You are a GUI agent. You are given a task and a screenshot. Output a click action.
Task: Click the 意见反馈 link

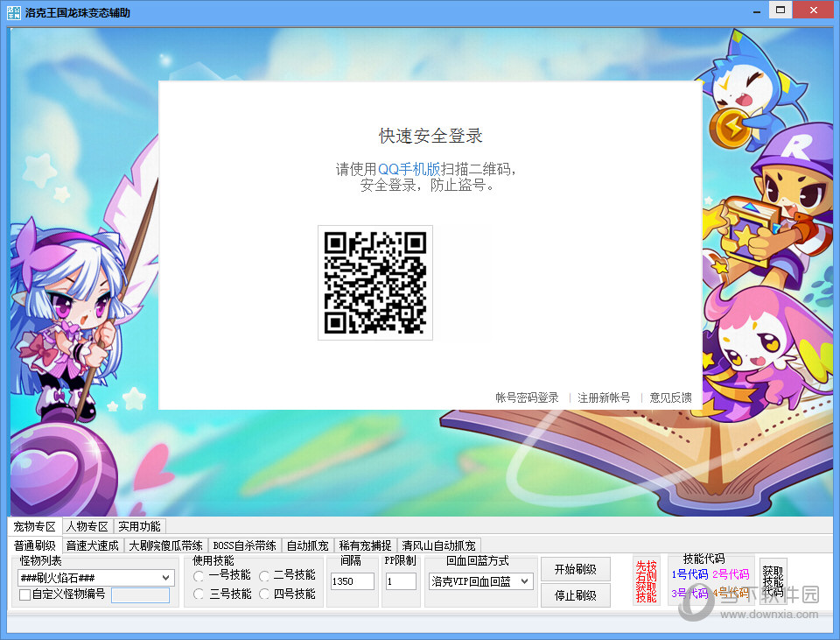[x=671, y=397]
